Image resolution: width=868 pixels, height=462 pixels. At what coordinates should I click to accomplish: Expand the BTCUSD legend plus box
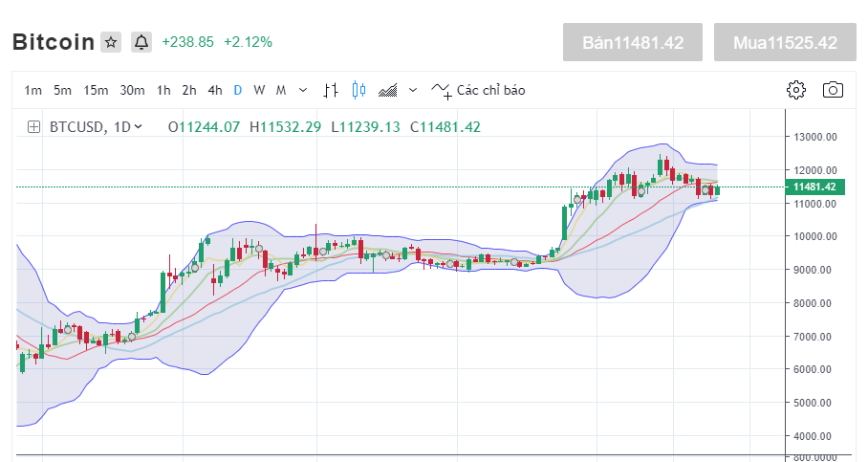[33, 126]
